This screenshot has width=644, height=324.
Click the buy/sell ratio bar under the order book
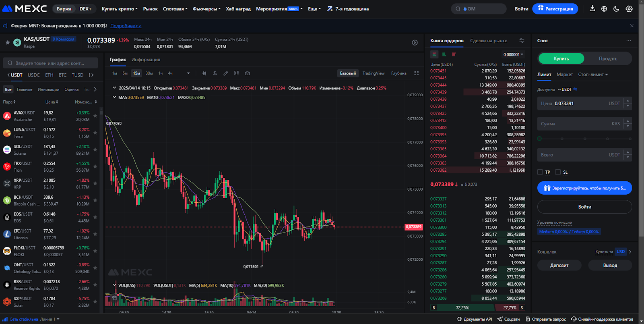coord(478,307)
